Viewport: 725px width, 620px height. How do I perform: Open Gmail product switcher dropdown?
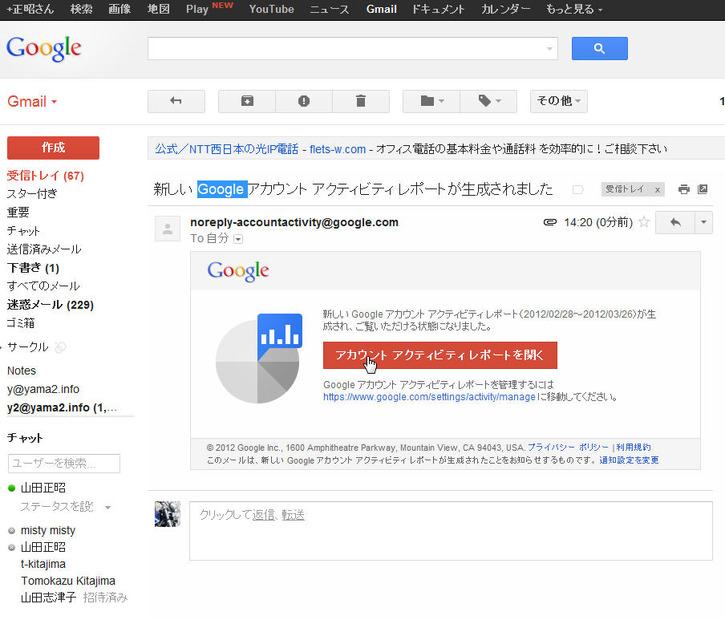point(32,101)
